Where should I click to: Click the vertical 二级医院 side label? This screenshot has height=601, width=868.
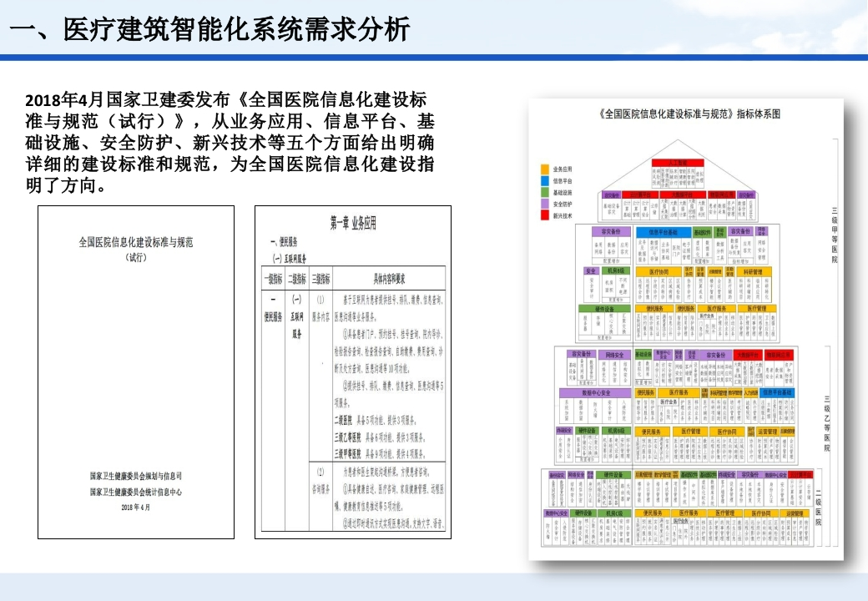818,508
